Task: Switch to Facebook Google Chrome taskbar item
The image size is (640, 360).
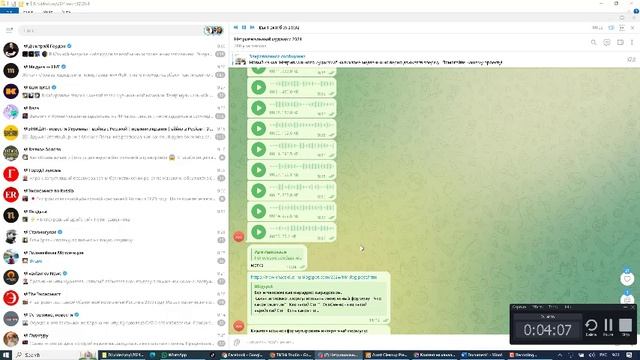Action: coord(242,355)
